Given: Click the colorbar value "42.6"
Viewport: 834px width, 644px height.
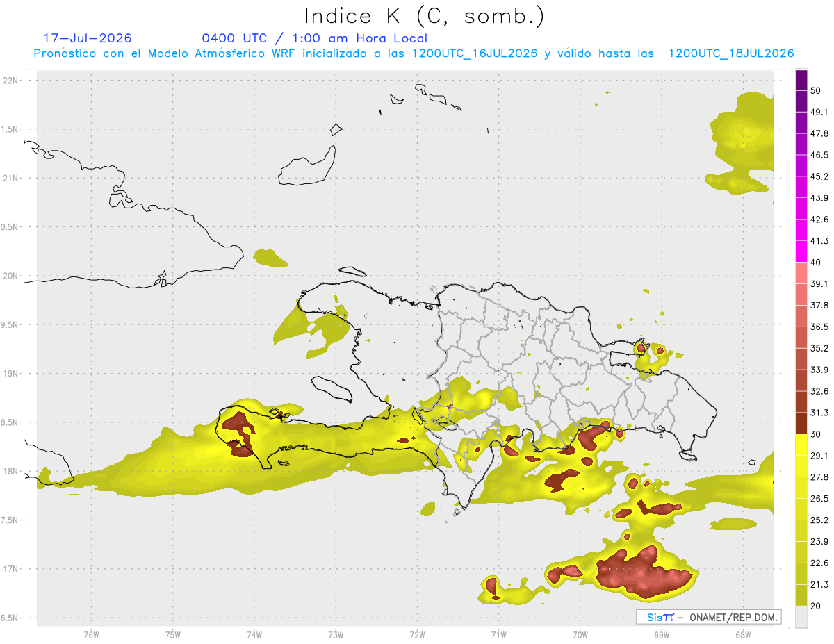Looking at the screenshot, I should tap(819, 220).
